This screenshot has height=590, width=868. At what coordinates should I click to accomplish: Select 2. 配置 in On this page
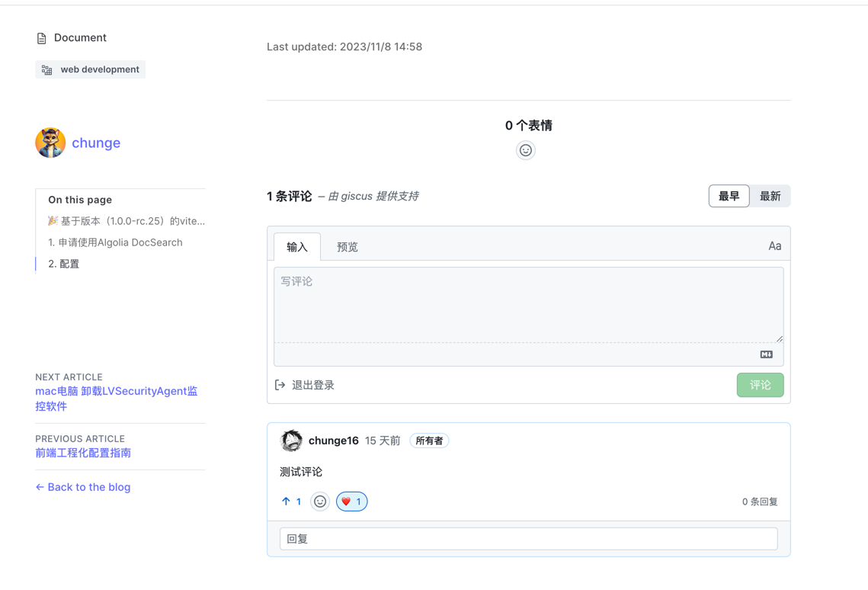click(66, 263)
